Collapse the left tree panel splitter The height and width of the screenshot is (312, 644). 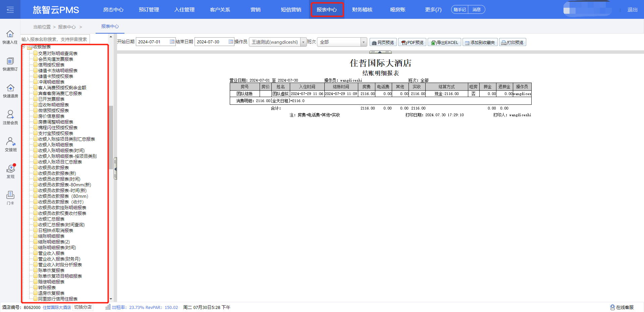pos(115,169)
